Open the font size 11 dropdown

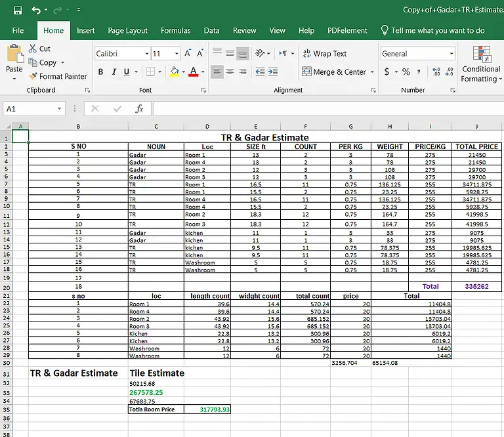pos(177,53)
